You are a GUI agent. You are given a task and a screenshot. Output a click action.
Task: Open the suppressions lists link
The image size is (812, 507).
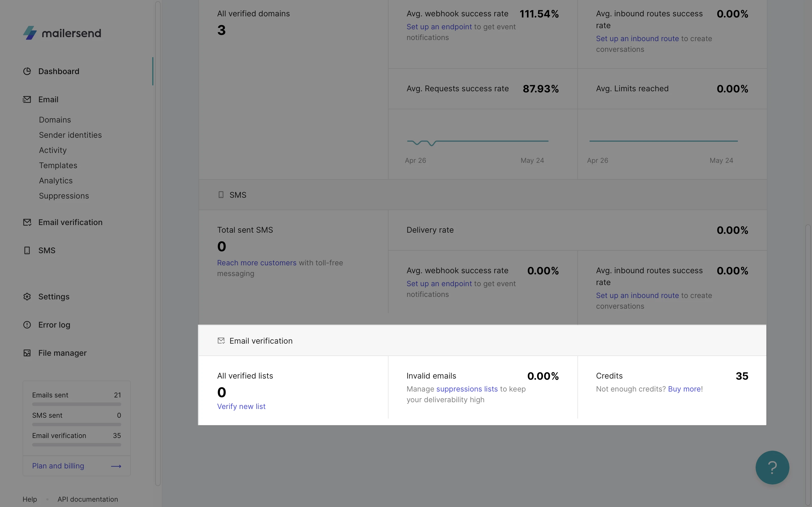coord(467,389)
